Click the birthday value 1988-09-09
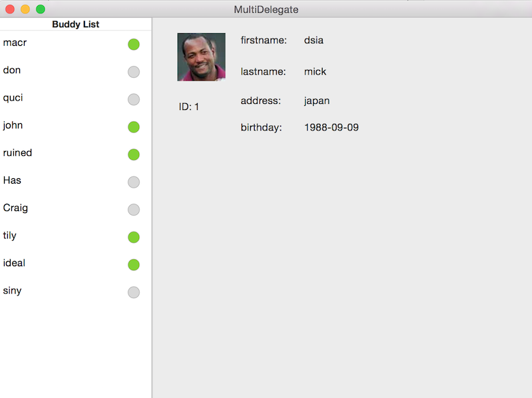The image size is (532, 398). click(331, 127)
